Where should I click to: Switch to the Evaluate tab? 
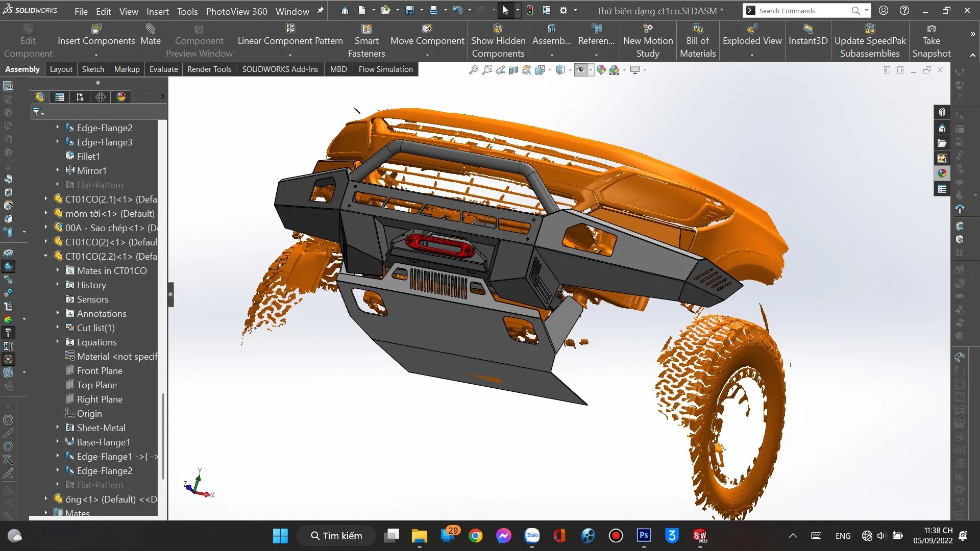coord(163,69)
